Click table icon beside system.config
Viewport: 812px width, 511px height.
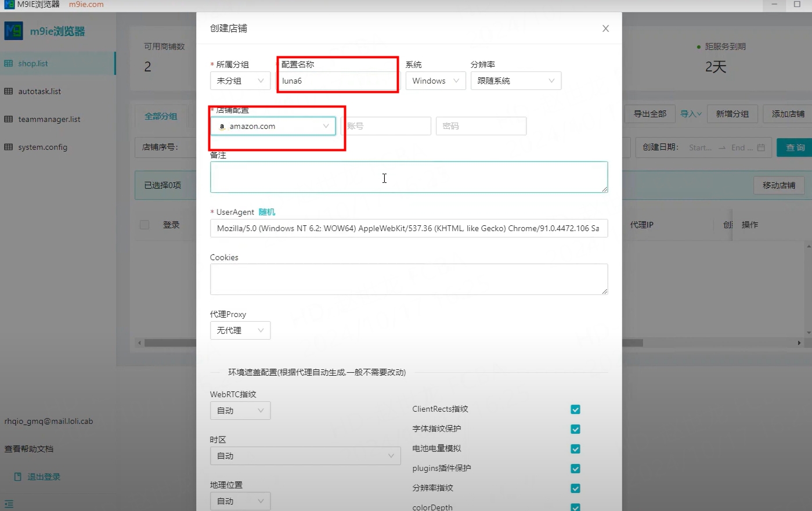[x=9, y=147]
